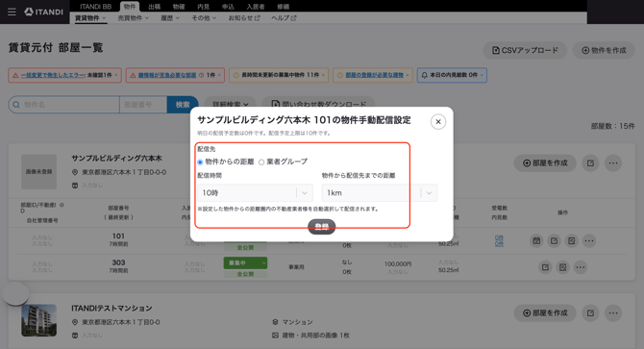Click the ITANDIテストマンション building photo
The width and height of the screenshot is (644, 349).
pyautogui.click(x=39, y=320)
